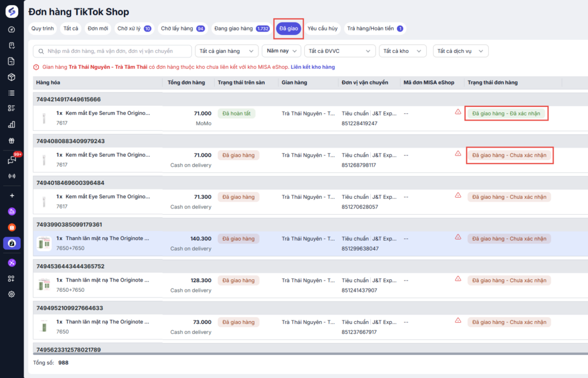
Task: Open the dashboard compass icon in sidebar
Action: [x=11, y=30]
